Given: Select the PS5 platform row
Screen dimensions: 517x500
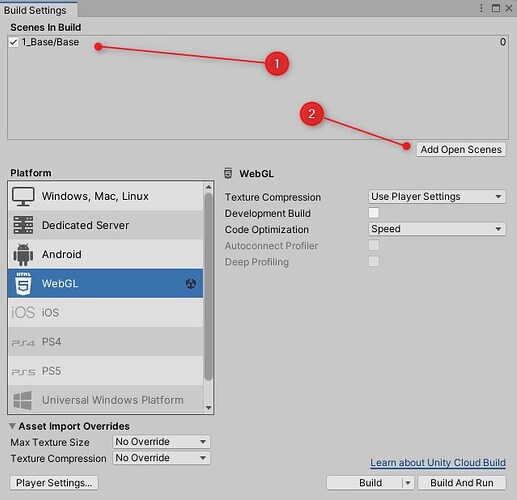Looking at the screenshot, I should (x=105, y=371).
